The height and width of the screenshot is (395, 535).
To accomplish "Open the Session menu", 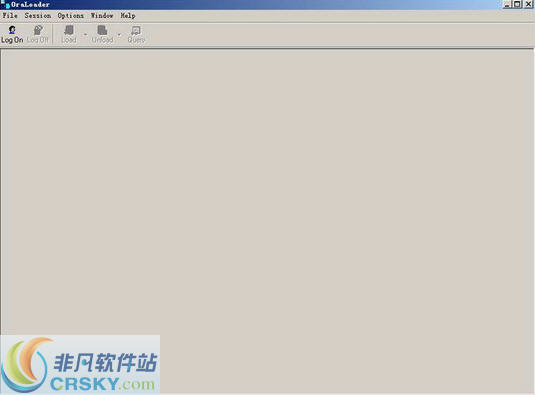I will (38, 16).
